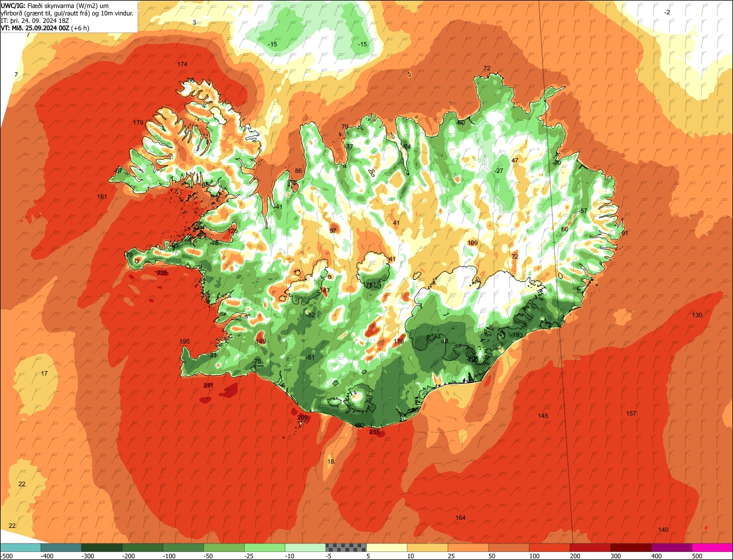Choose the legend swatch between 25 and 50
The width and height of the screenshot is (733, 560).
(468, 548)
